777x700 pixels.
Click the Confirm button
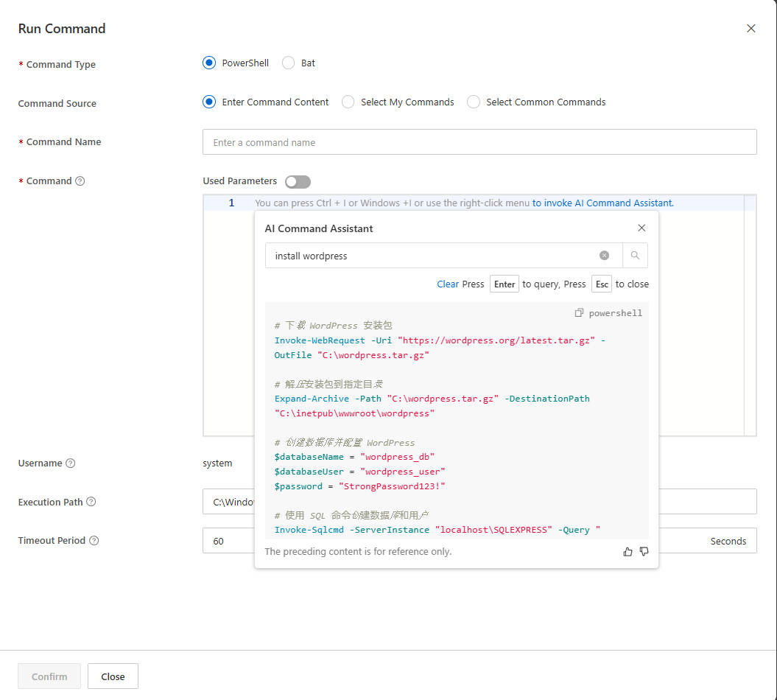coord(49,676)
